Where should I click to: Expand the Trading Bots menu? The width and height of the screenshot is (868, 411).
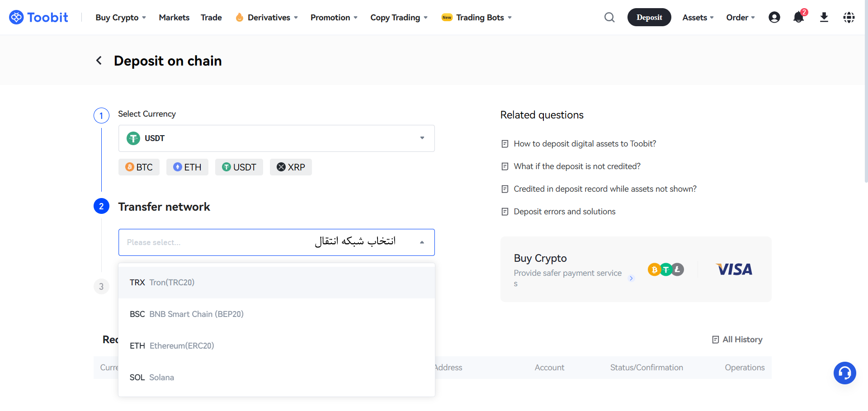pos(484,17)
